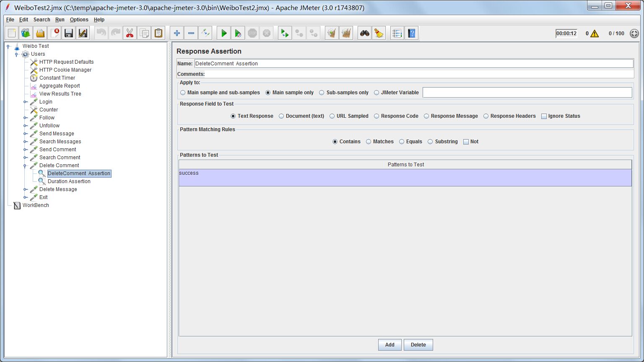This screenshot has height=362, width=644.
Task: Select URL Sampled field radio
Action: tap(349, 116)
